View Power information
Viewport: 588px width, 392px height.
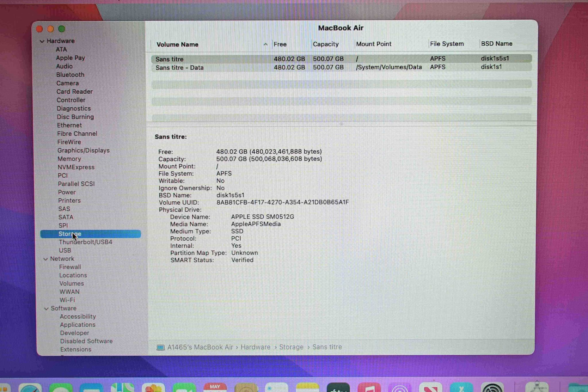(x=67, y=192)
